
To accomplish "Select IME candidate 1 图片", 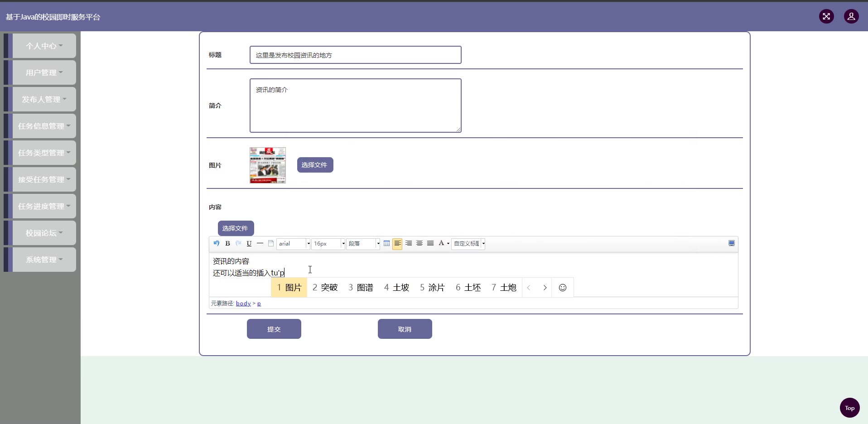I will [x=289, y=288].
